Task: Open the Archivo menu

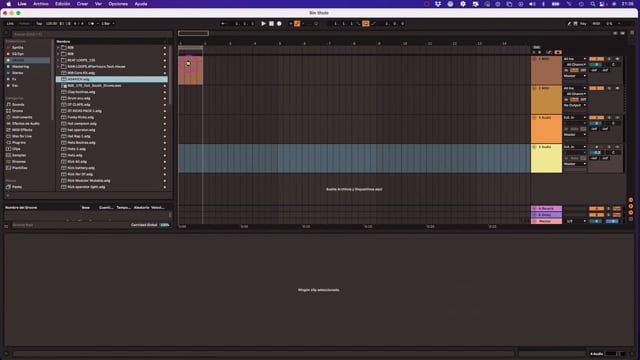Action: (x=41, y=4)
